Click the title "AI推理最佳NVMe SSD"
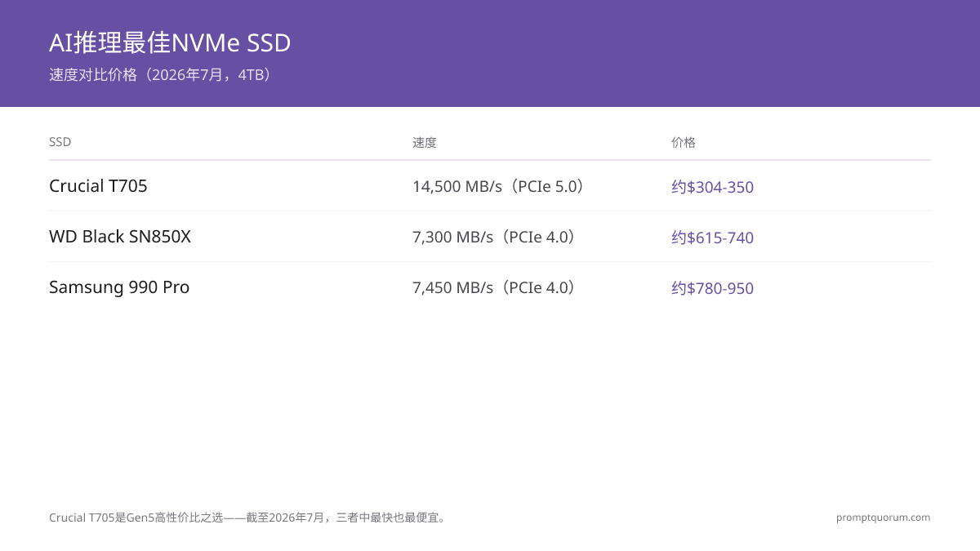Screen dimensions: 980x551 [x=170, y=42]
